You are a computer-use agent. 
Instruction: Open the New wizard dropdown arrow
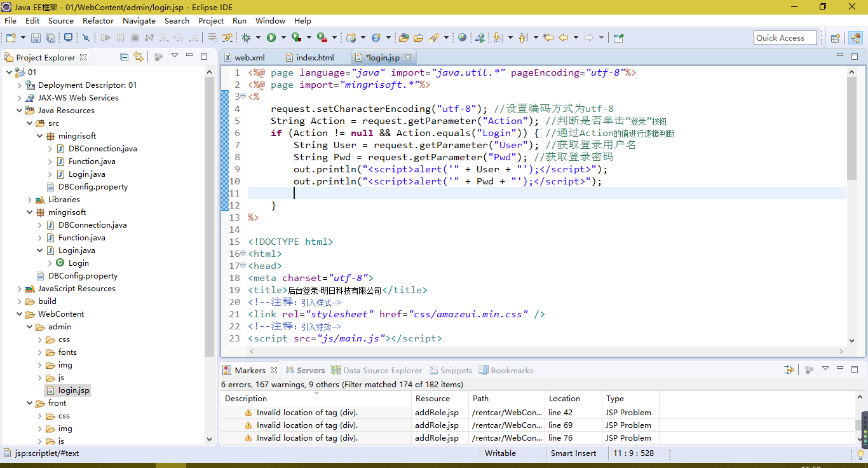click(23, 38)
